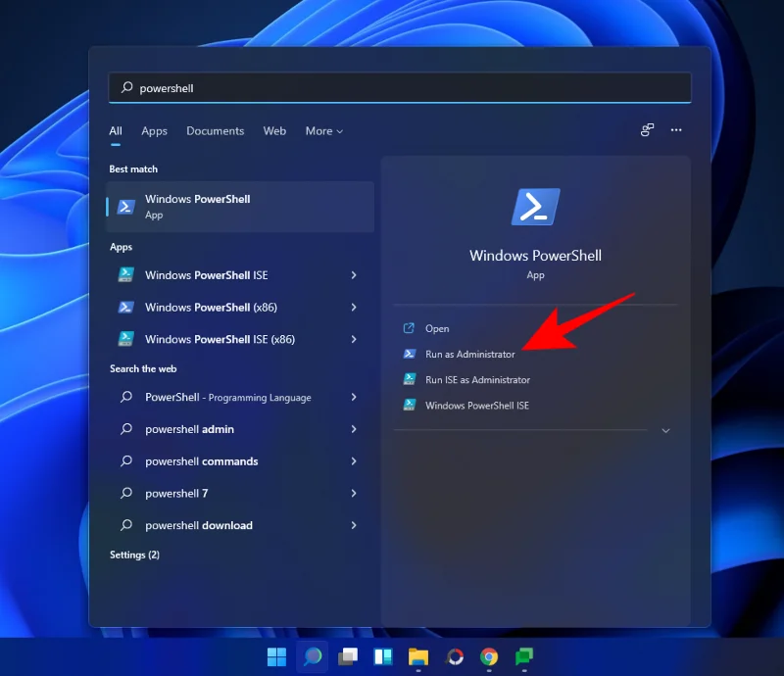
Task: Click the Run as Administrator shield icon
Action: [x=411, y=354]
